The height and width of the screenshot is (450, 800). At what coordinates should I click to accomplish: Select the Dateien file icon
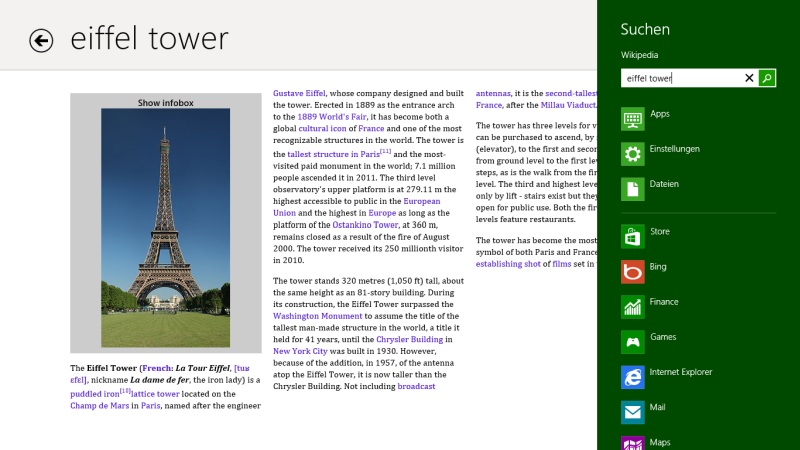(633, 189)
